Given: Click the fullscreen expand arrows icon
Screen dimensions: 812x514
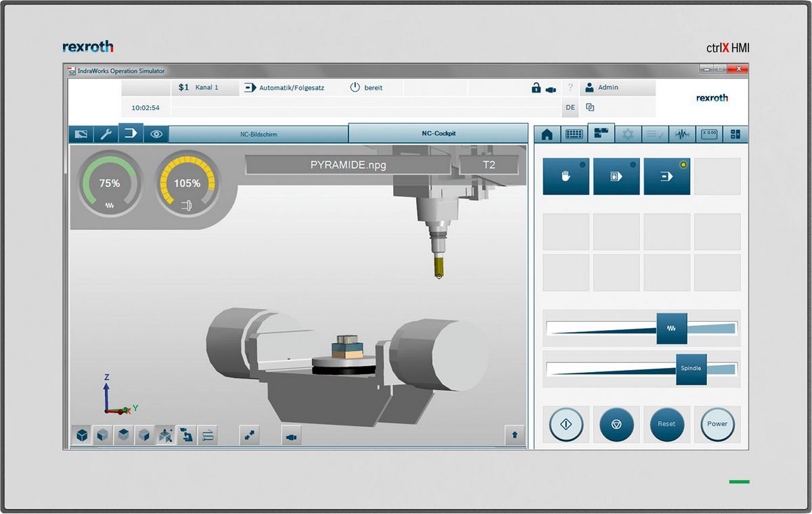Looking at the screenshot, I should (250, 436).
